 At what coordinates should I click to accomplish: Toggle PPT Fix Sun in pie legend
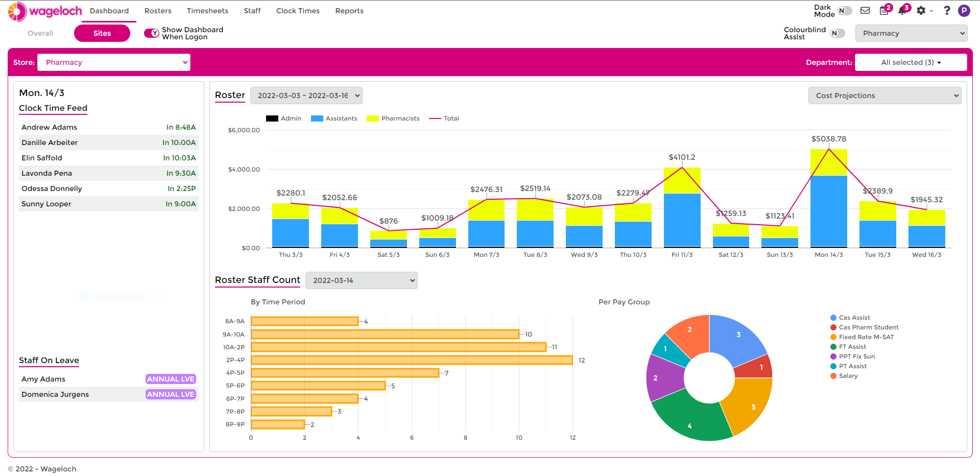pos(853,356)
